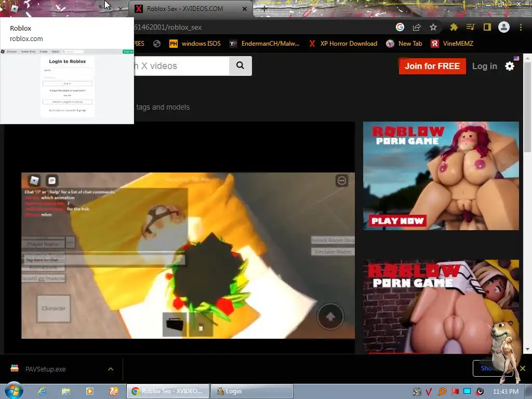Toggle the chat icon in the video
Screen dimensions: 532x399
pyautogui.click(x=52, y=180)
